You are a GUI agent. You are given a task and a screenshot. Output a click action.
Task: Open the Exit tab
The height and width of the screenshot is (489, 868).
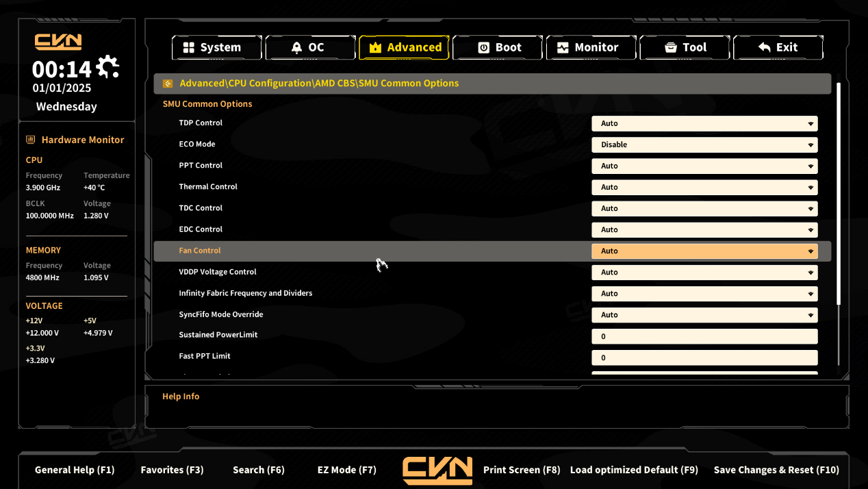pyautogui.click(x=778, y=47)
